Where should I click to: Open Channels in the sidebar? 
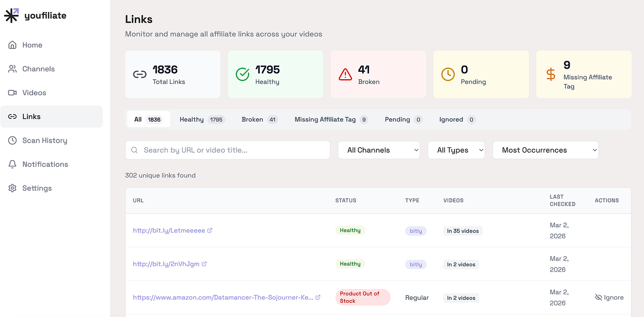click(52, 69)
